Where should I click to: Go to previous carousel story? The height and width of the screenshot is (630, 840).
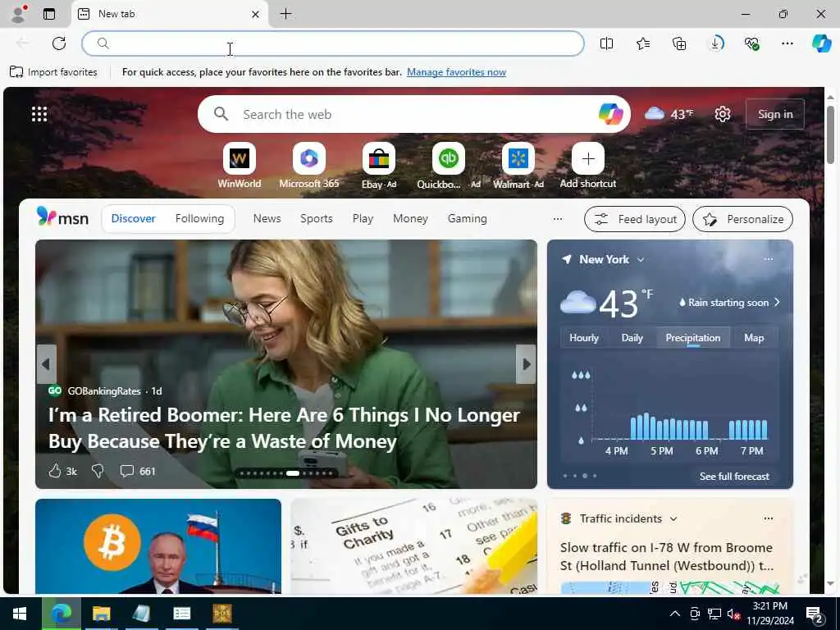(x=46, y=364)
